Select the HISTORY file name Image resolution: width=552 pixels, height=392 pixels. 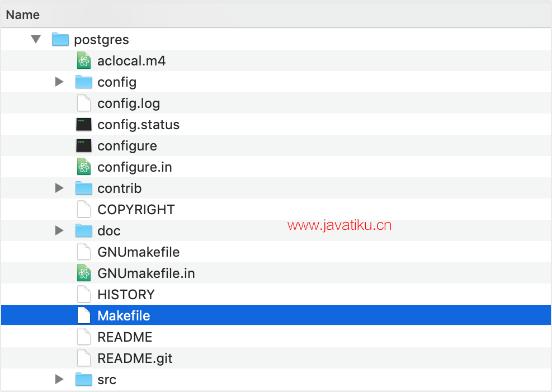point(126,295)
